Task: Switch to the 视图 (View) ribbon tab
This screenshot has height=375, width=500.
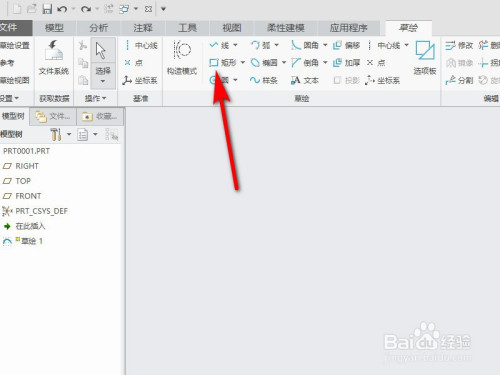Action: click(x=232, y=28)
